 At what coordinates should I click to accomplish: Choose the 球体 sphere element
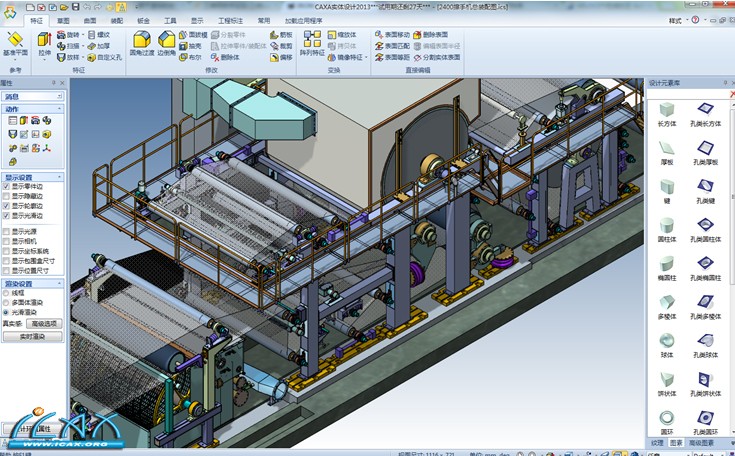[x=667, y=338]
